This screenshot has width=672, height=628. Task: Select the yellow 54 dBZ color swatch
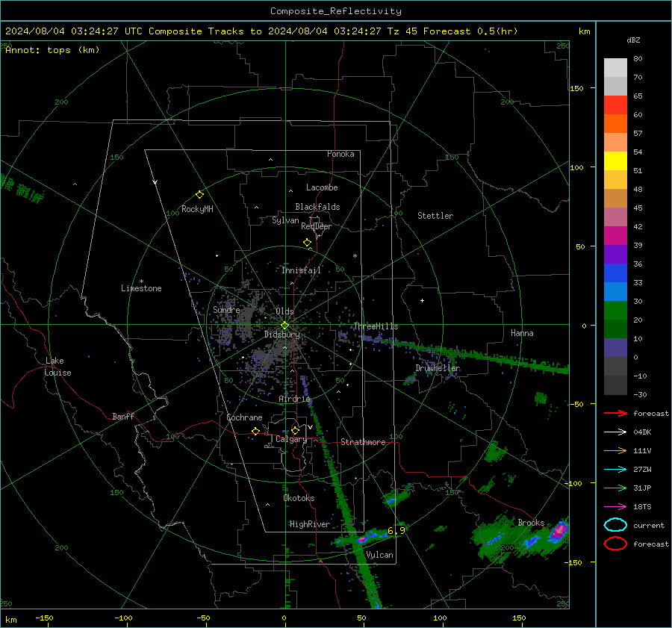click(615, 161)
